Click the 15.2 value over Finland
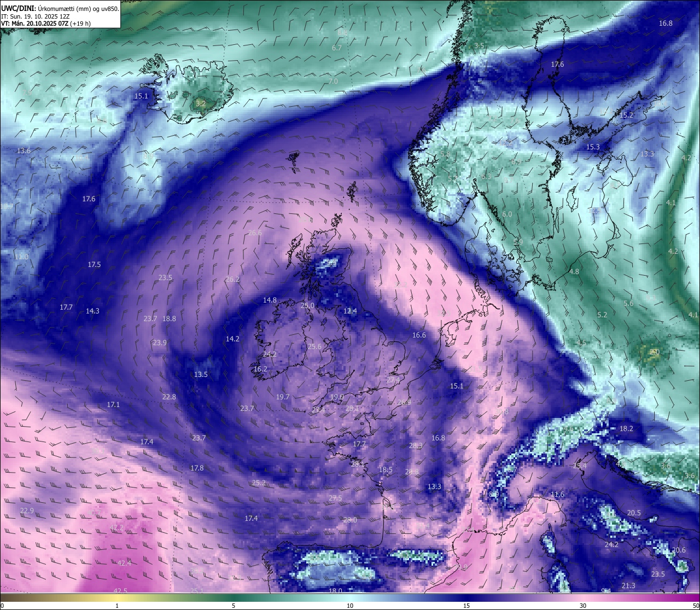The image size is (700, 610). point(626,115)
